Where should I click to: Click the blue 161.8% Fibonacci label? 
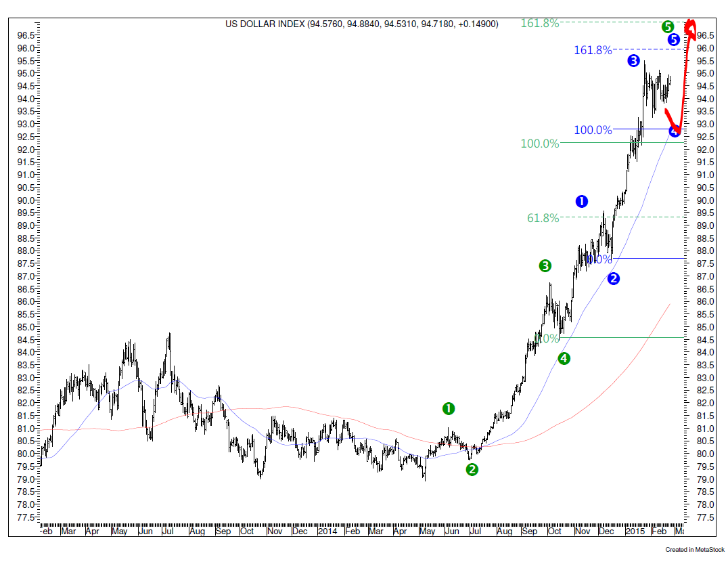click(x=593, y=50)
